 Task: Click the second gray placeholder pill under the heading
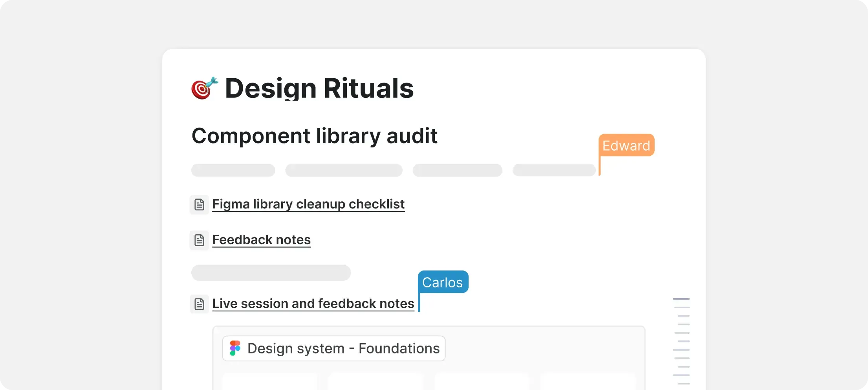pyautogui.click(x=344, y=170)
